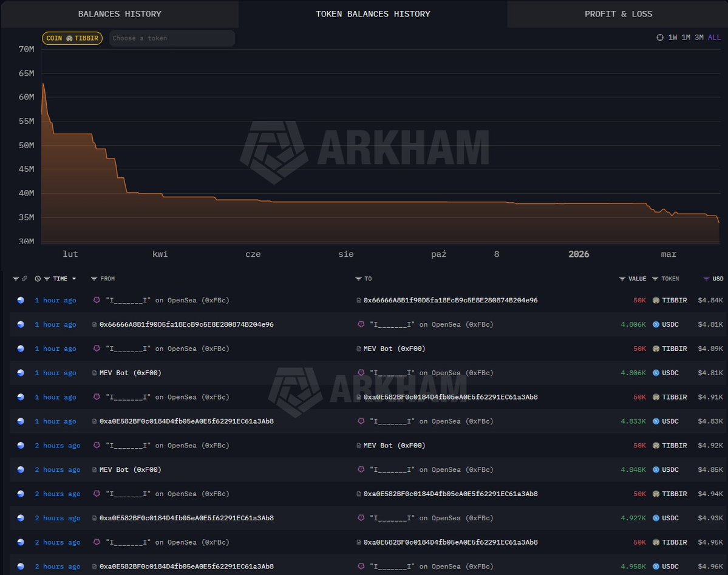Screen dimensions: 728x575
Task: Click TIBBIR token icon in $4.84K row
Action: point(656,300)
